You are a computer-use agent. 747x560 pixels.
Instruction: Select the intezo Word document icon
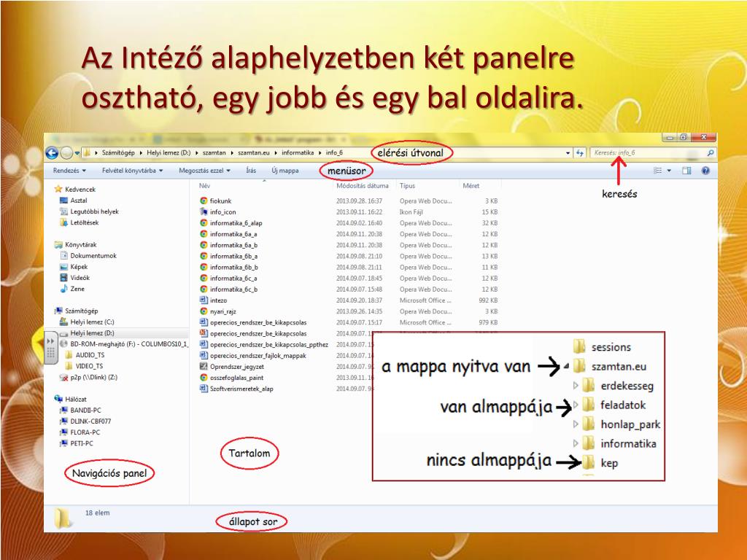click(x=204, y=300)
